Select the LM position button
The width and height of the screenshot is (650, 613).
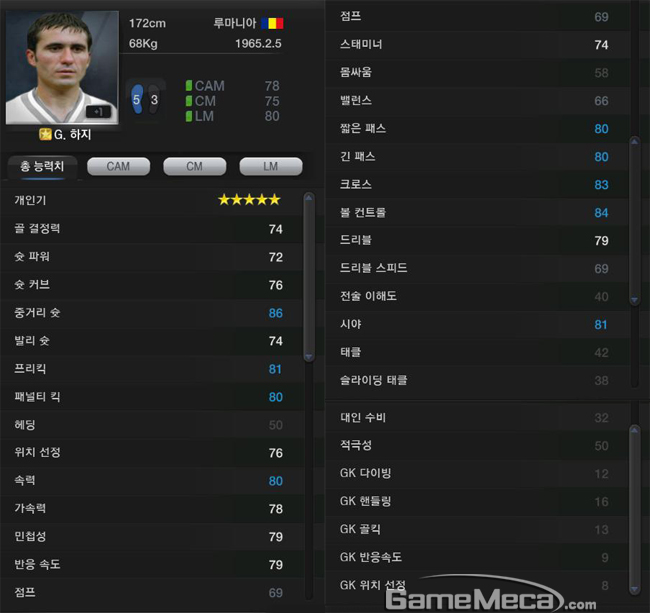[x=271, y=167]
